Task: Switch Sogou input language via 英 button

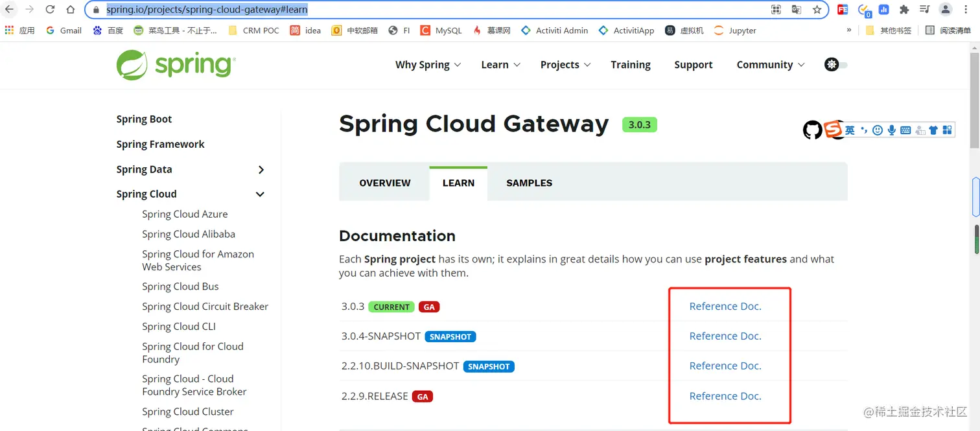Action: pyautogui.click(x=850, y=130)
